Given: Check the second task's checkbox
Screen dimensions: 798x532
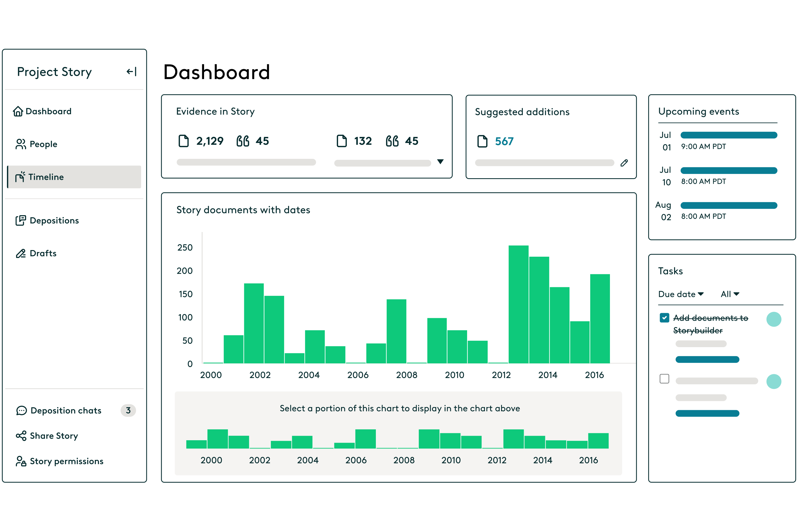Looking at the screenshot, I should 664,379.
